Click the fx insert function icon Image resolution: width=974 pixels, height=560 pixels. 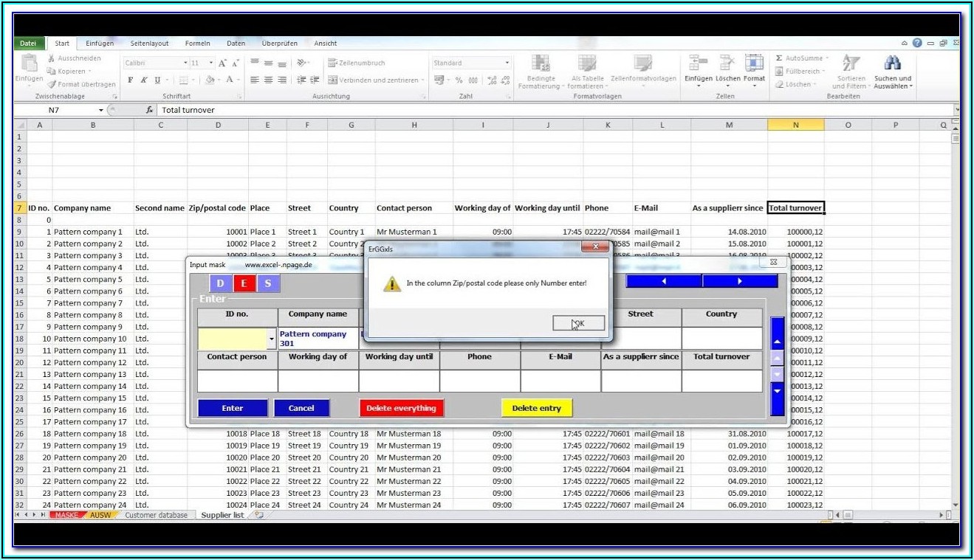point(149,110)
